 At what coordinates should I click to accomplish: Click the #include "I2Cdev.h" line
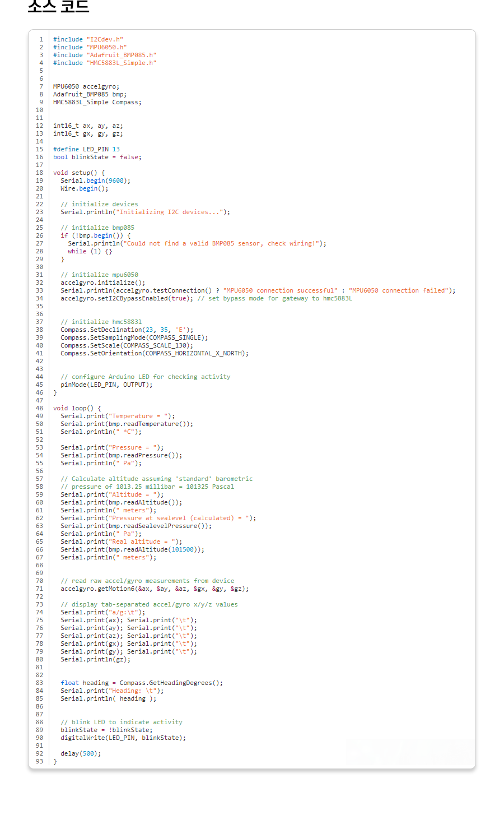[x=88, y=39]
